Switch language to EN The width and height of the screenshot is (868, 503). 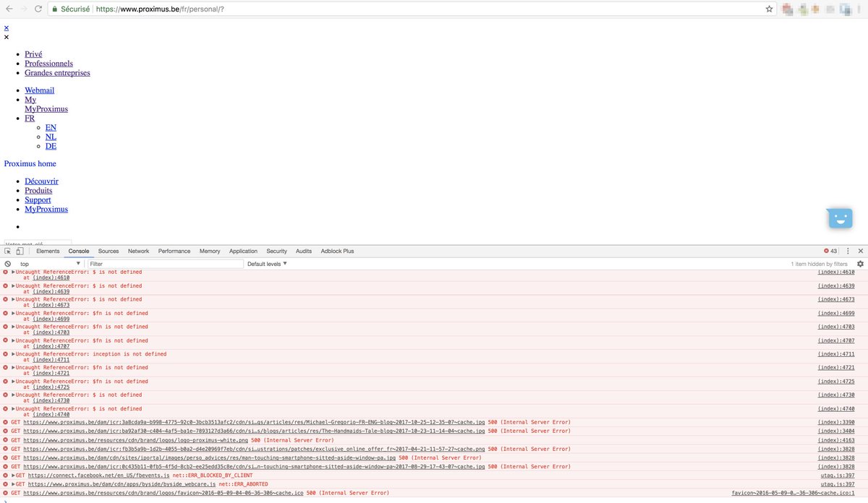tap(51, 128)
